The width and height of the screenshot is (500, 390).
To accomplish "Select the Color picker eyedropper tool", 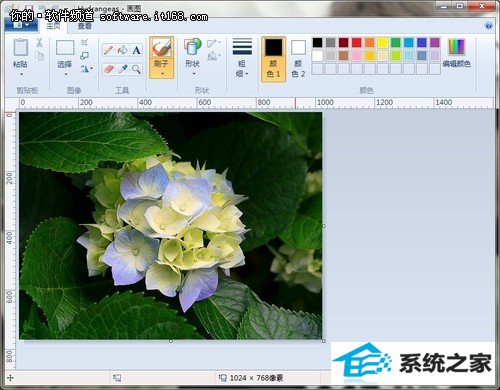I will click(x=122, y=69).
